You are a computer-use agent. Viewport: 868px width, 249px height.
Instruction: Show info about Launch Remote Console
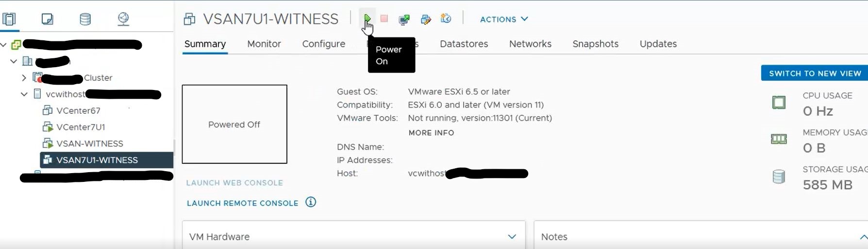pyautogui.click(x=311, y=202)
